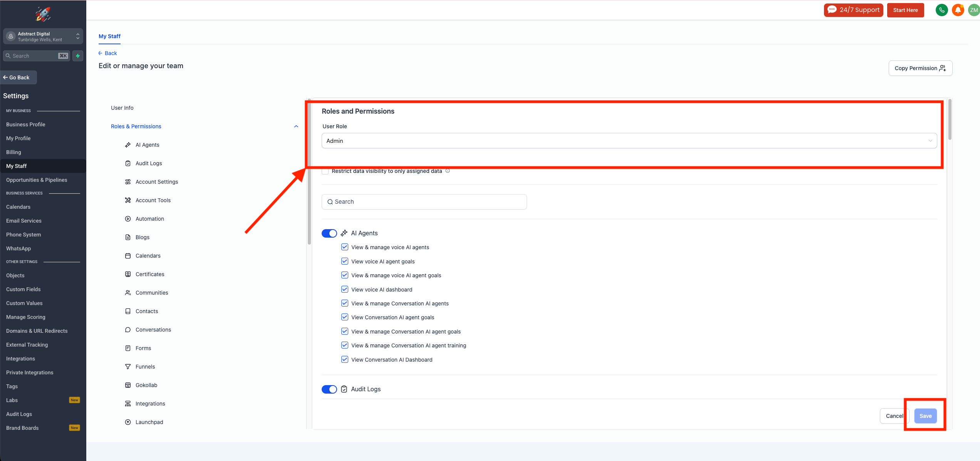The height and width of the screenshot is (461, 980).
Task: Disable the Audit Logs toggle switch
Action: coord(329,389)
